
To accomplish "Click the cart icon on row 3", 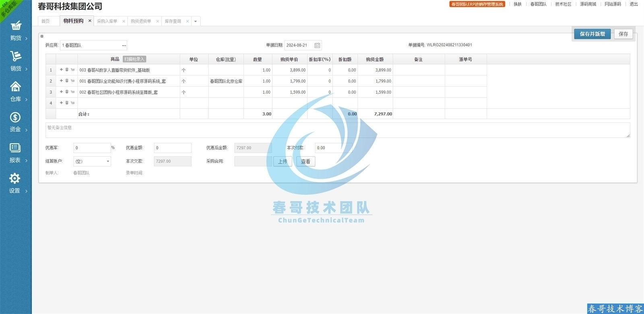I will [73, 92].
